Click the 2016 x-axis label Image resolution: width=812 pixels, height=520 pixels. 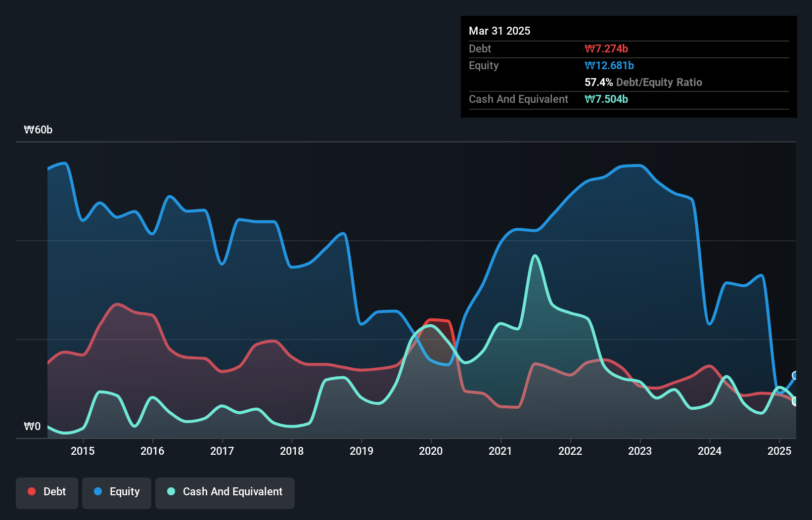(x=152, y=451)
